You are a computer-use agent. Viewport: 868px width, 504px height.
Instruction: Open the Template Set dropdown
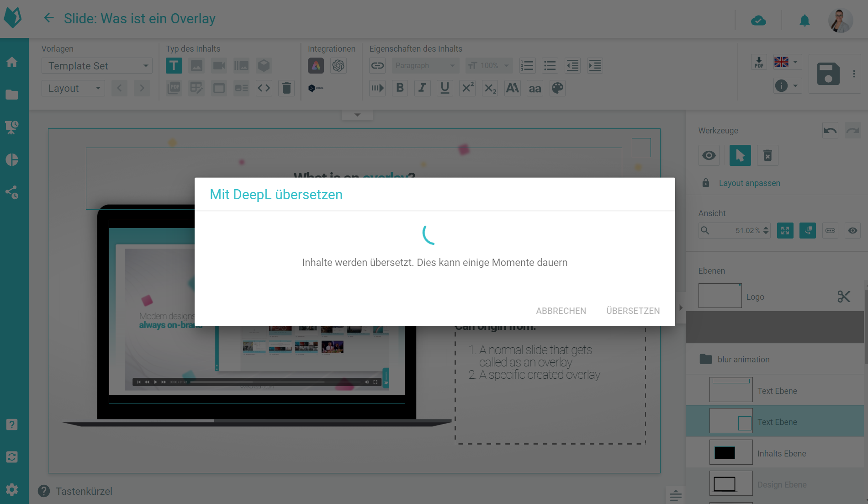click(x=97, y=66)
